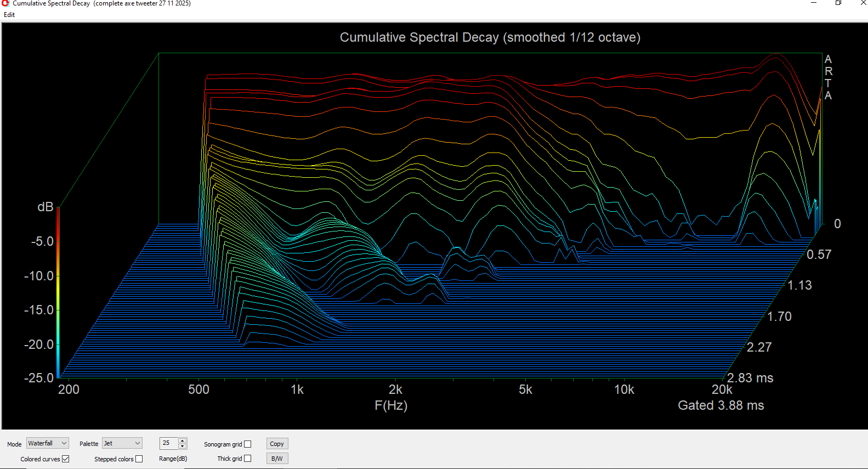Click the F(Hz) axis label
The image size is (868, 469).
pos(391,405)
